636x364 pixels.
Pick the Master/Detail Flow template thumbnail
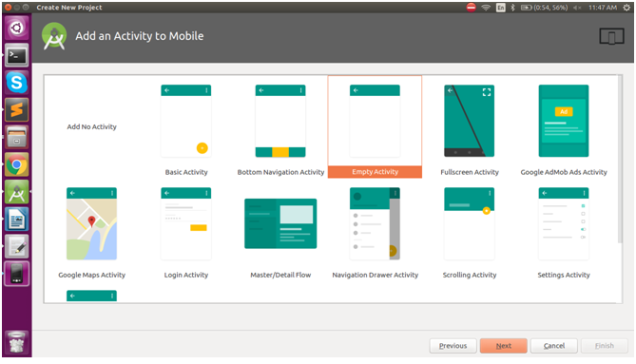point(280,223)
